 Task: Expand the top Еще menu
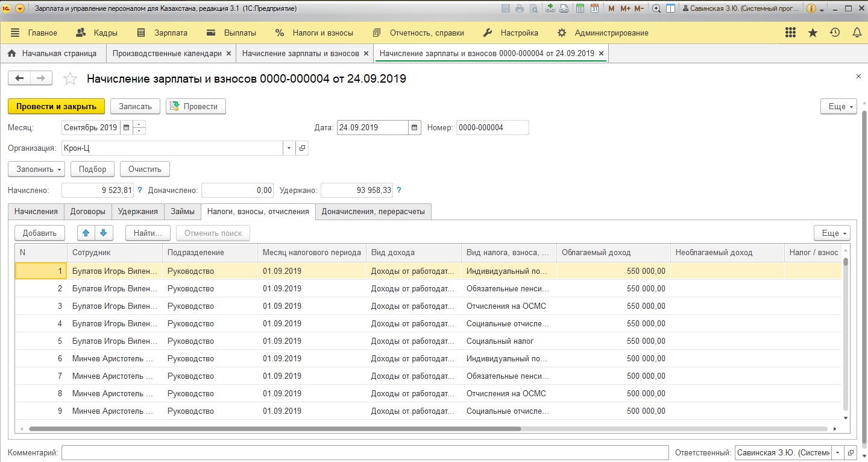(x=838, y=106)
